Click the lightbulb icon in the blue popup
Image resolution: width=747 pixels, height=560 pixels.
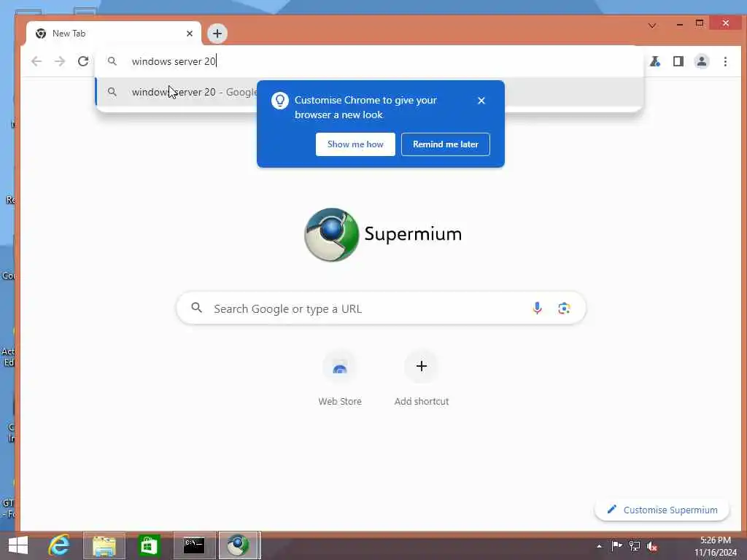coord(280,101)
